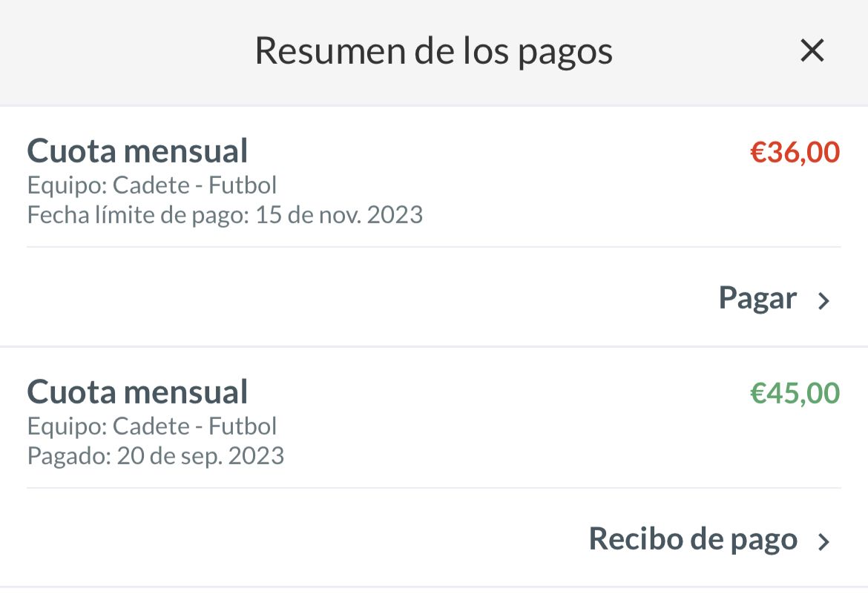Click the Resumen de los pagos title

click(433, 51)
